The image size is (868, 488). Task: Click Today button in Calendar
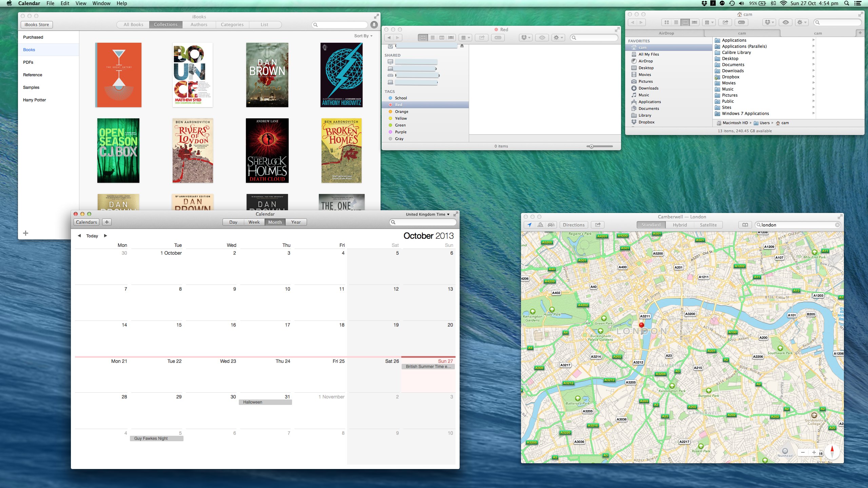(x=92, y=236)
